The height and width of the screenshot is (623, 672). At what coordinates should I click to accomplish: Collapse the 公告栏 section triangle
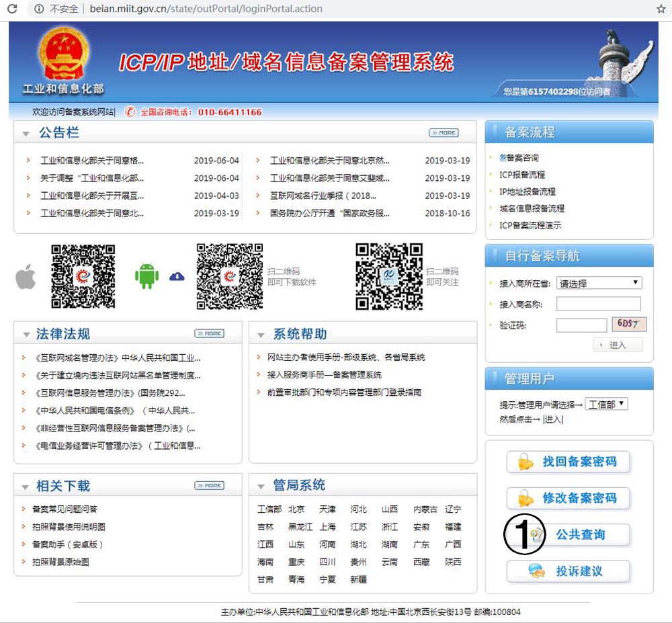point(26,134)
